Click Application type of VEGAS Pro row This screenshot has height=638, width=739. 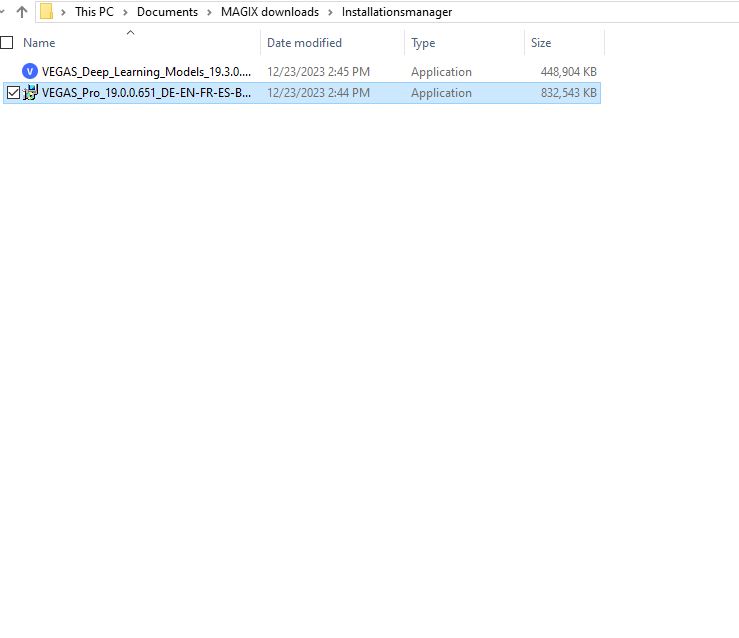[x=441, y=93]
